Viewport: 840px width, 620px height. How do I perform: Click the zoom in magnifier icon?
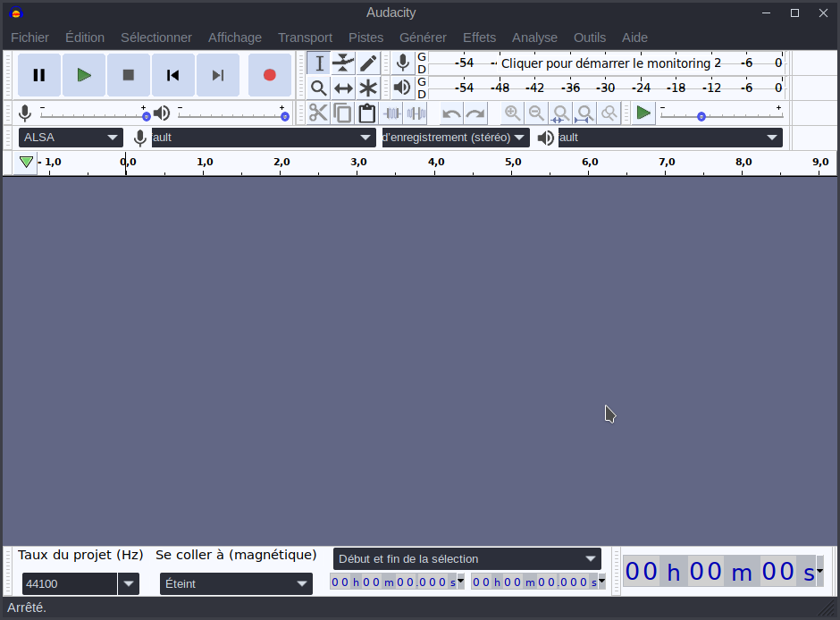[x=512, y=113]
